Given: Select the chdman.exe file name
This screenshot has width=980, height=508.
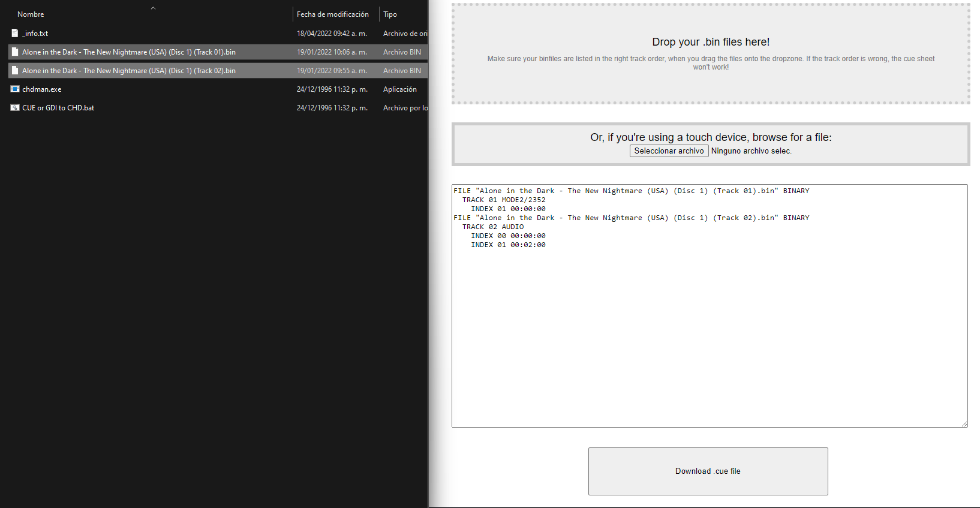Looking at the screenshot, I should point(42,89).
